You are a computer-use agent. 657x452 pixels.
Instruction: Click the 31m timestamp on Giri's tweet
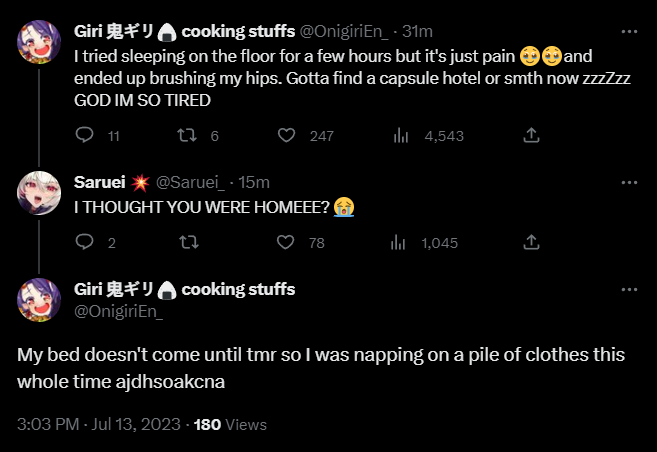click(416, 30)
